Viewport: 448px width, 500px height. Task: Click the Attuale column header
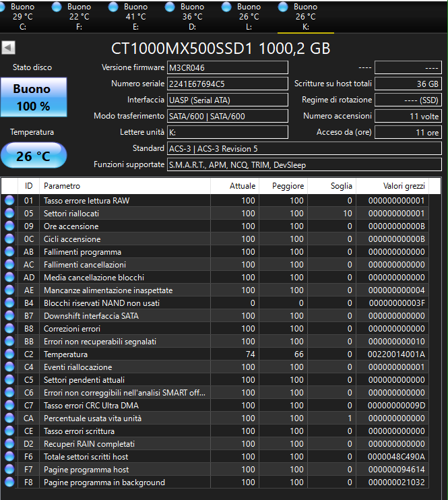(x=234, y=186)
